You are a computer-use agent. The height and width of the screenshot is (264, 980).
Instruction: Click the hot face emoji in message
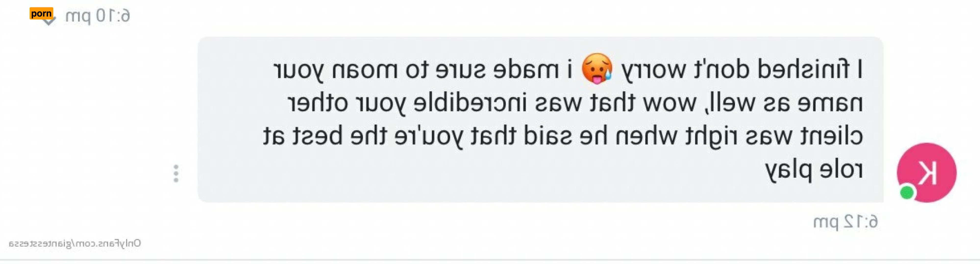(x=597, y=69)
